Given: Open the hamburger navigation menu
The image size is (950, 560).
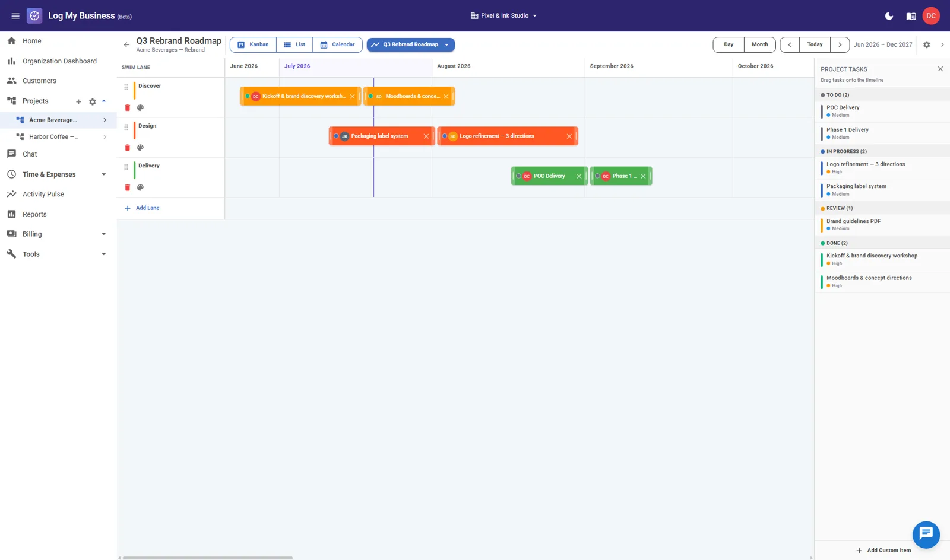Looking at the screenshot, I should 15,16.
